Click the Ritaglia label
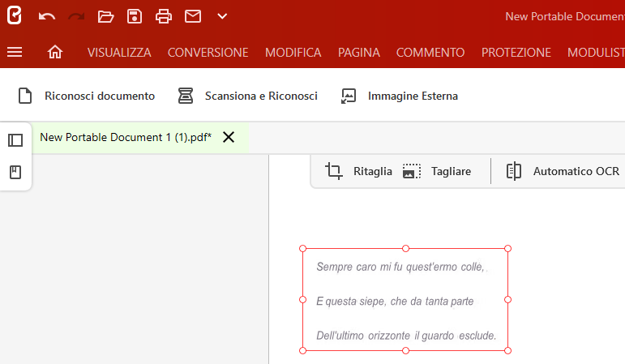Viewport: 625px width, 364px height. coord(373,171)
